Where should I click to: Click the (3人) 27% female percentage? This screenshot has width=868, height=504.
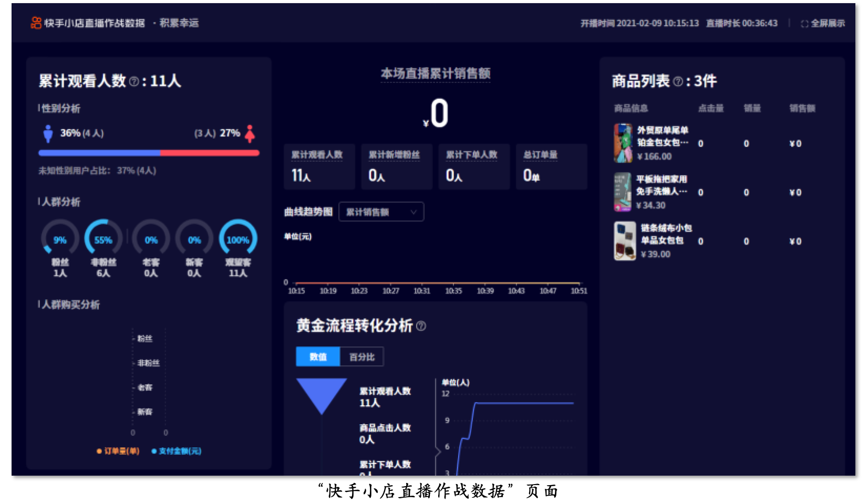point(217,133)
